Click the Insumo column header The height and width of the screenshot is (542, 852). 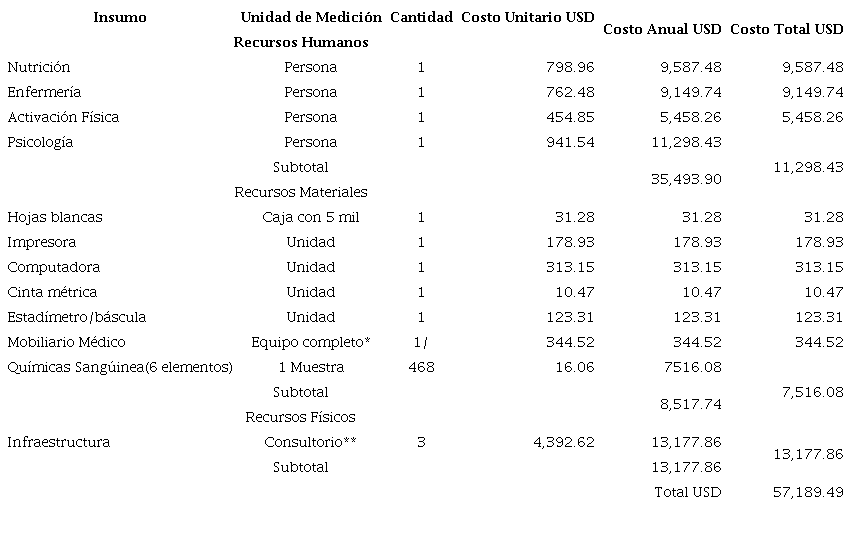(x=120, y=17)
